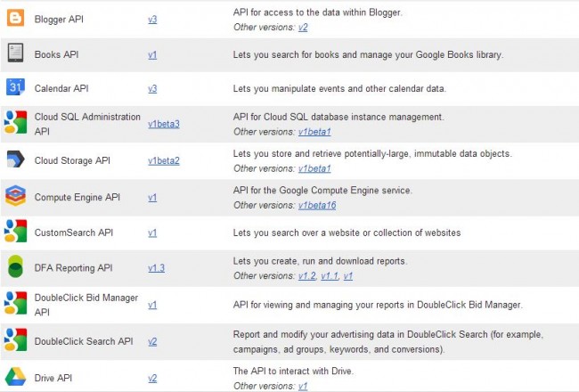The width and height of the screenshot is (579, 392).
Task: Click the DoubleClick Bid Manager API icon
Action: click(15, 303)
